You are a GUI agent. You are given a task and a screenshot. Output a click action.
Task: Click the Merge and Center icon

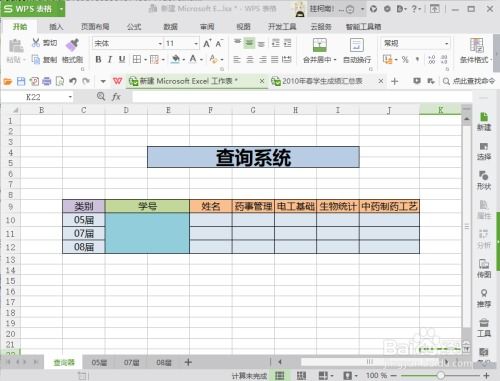319,45
